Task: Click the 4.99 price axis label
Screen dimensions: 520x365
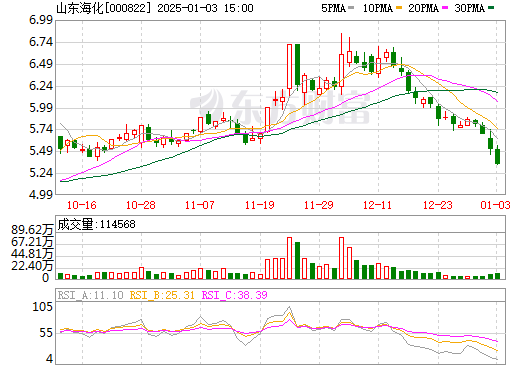Action: [41, 194]
